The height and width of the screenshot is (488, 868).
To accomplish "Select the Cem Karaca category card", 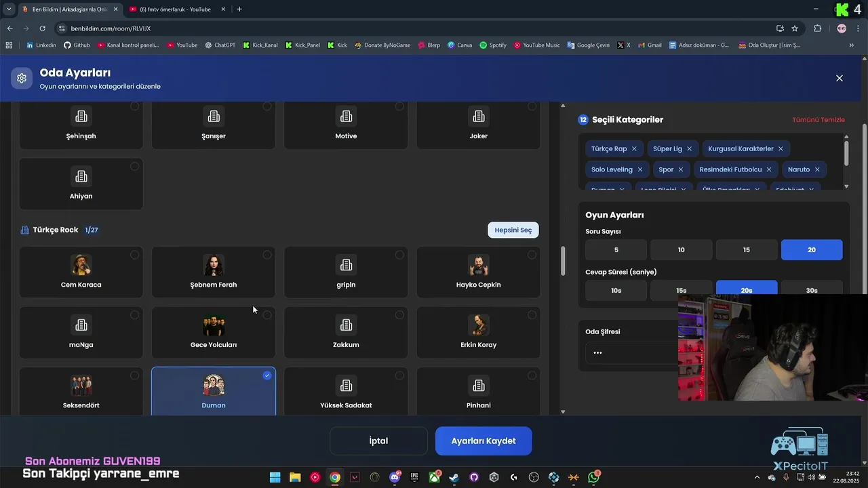I will click(81, 272).
